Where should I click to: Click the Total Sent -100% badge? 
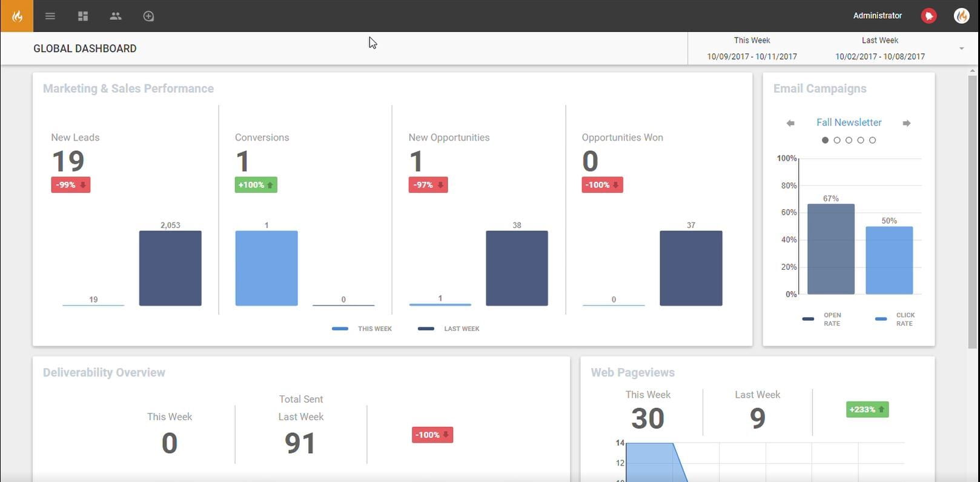(432, 435)
